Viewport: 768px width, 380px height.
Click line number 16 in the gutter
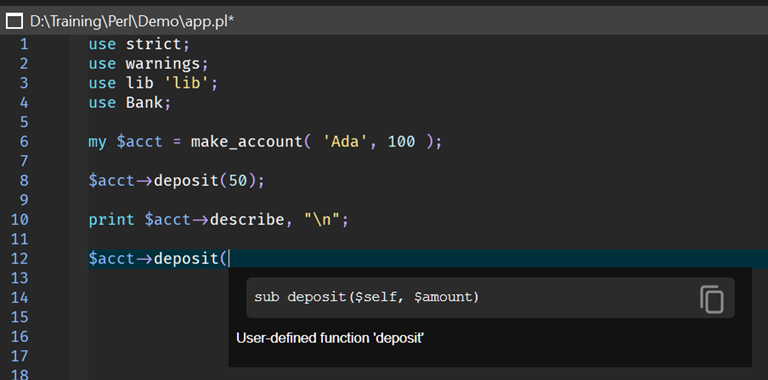click(20, 336)
